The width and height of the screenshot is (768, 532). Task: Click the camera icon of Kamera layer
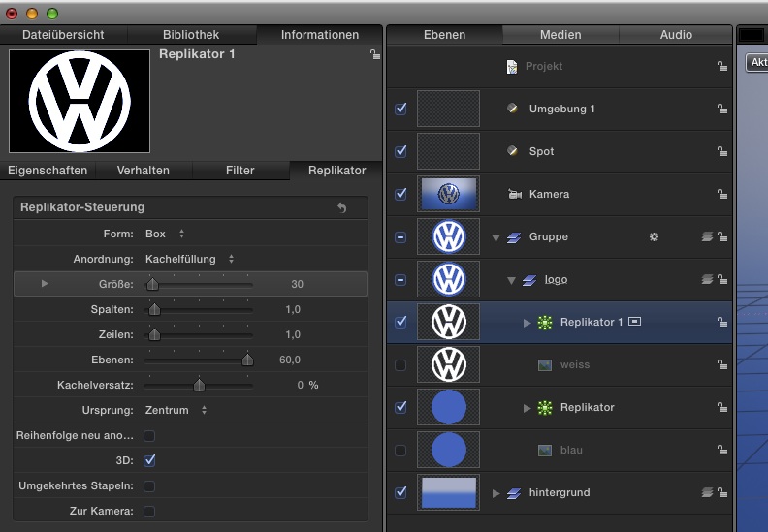[514, 195]
